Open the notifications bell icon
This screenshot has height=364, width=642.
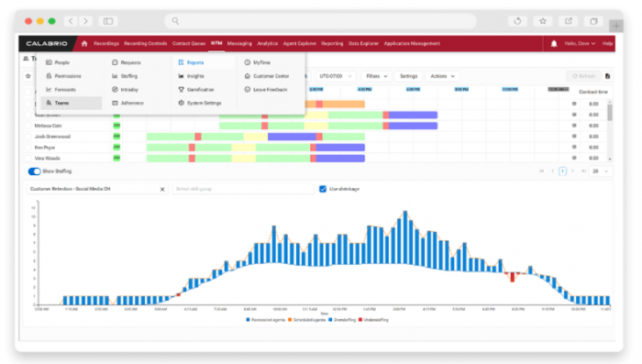554,43
